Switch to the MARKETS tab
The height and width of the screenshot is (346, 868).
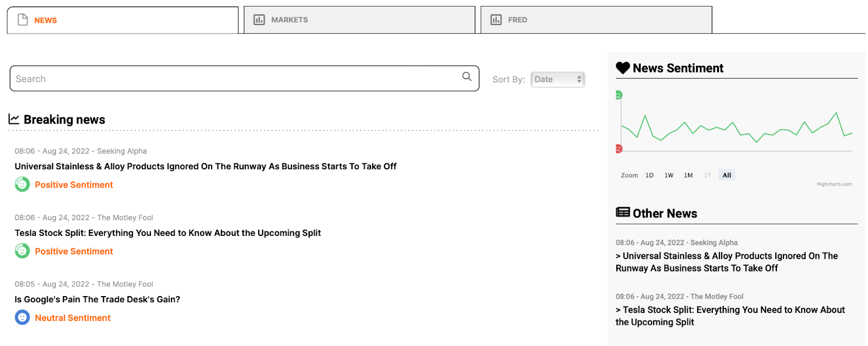point(359,20)
